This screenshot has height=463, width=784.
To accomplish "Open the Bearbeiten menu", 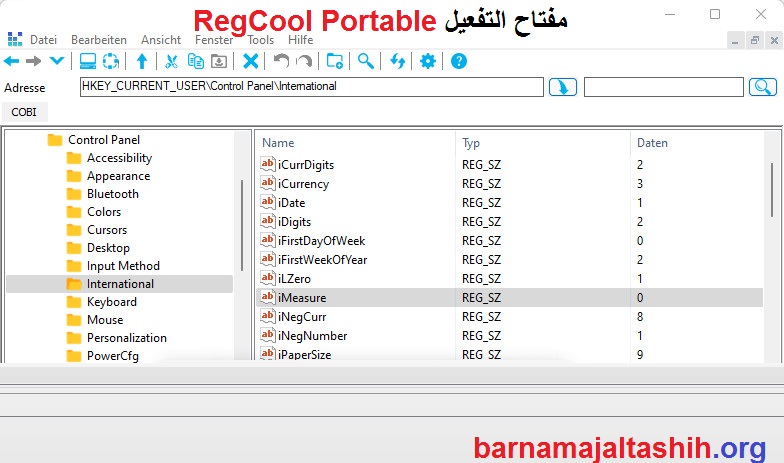I will click(x=99, y=40).
